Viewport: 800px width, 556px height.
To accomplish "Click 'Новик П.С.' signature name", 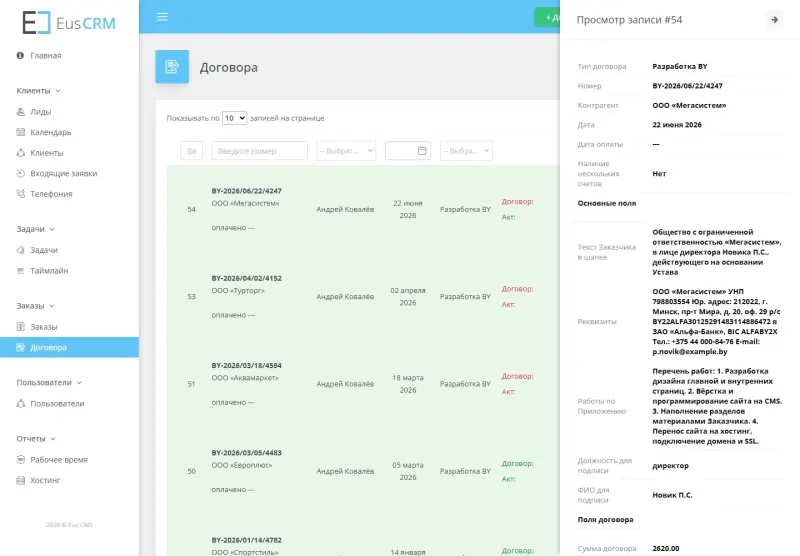I will pyautogui.click(x=672, y=495).
